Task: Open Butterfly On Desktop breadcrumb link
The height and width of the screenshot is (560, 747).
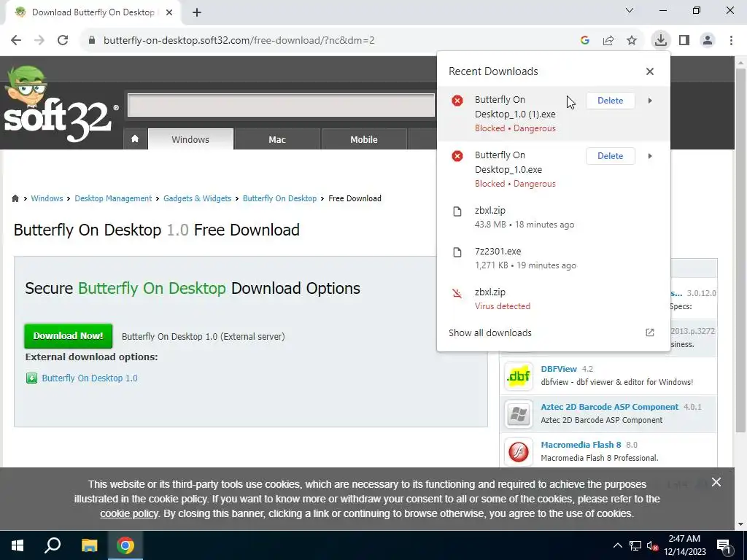Action: click(279, 198)
